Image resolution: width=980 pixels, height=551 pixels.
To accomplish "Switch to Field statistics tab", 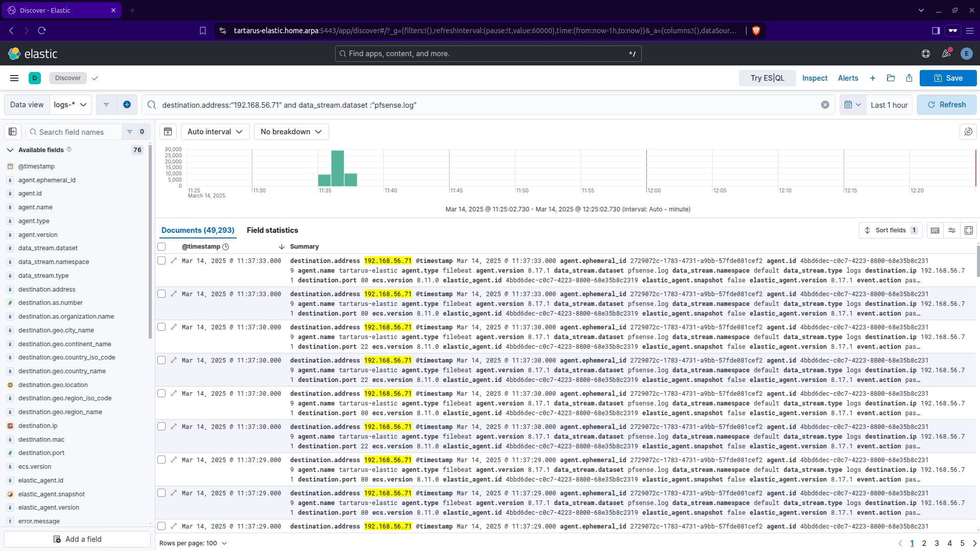I will 272,230.
